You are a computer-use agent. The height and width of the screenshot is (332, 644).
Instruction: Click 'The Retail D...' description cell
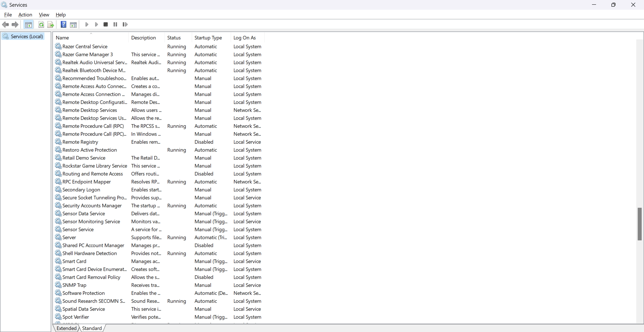(x=146, y=158)
